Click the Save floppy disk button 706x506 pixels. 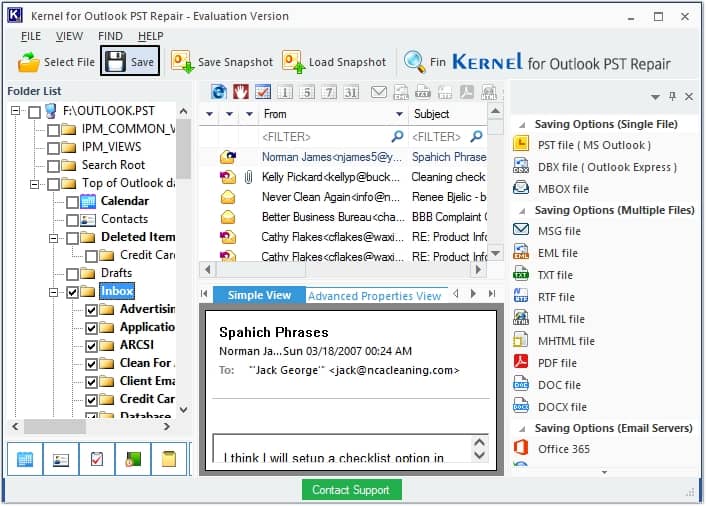pyautogui.click(x=130, y=61)
